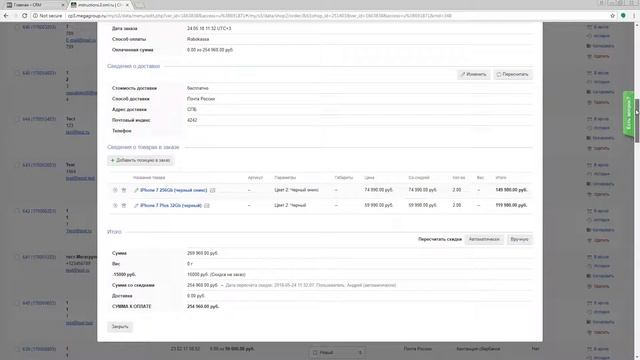Click 'История' for order 645
The height and width of the screenshot is (360, 640).
(x=599, y=82)
